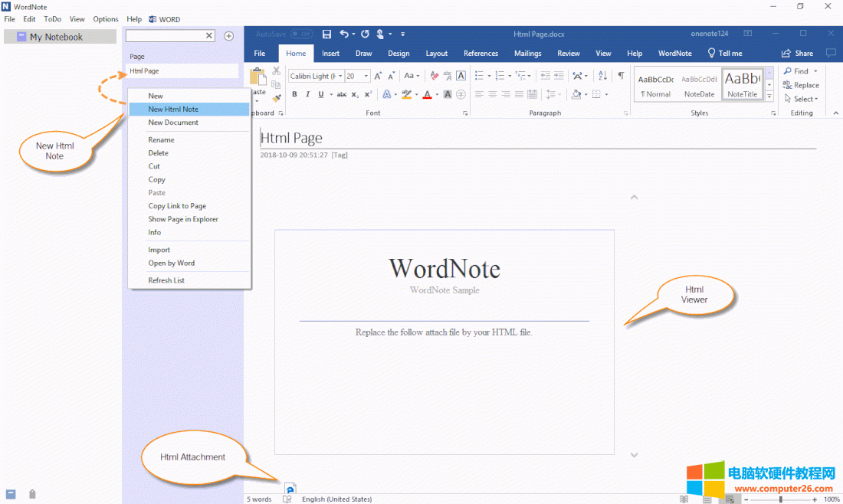
Task: Select the Format Painter tool
Action: click(276, 97)
